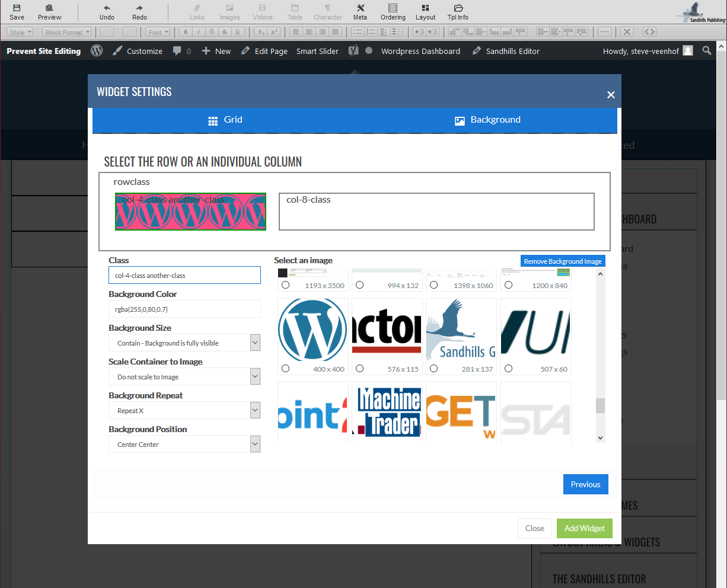Click the image list scroll down arrow
The height and width of the screenshot is (588, 727).
(600, 438)
